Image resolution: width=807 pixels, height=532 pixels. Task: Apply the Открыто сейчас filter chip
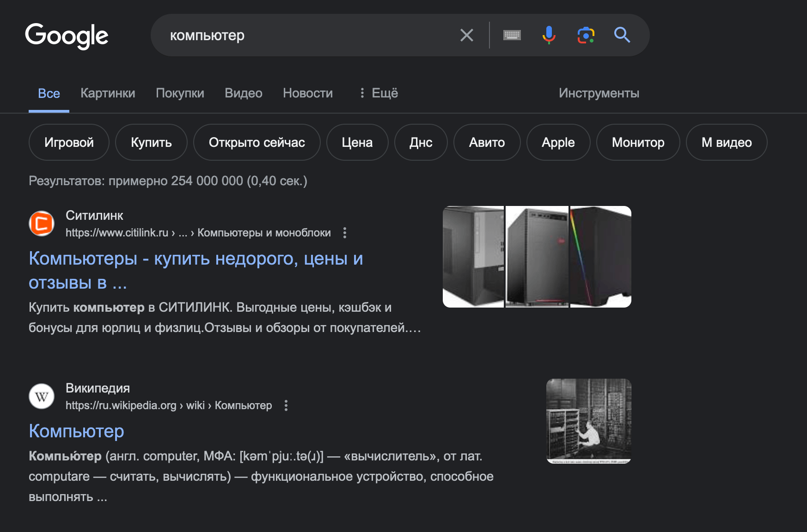257,142
